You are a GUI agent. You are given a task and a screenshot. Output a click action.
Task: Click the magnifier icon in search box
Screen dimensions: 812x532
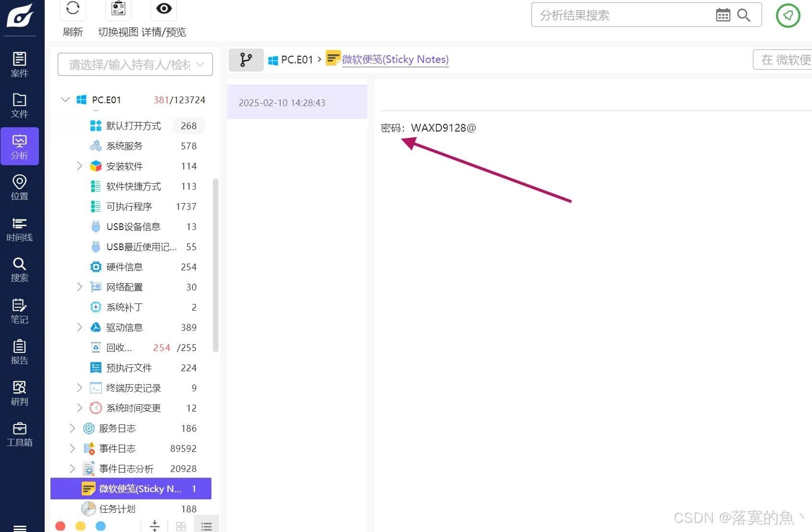pos(744,15)
